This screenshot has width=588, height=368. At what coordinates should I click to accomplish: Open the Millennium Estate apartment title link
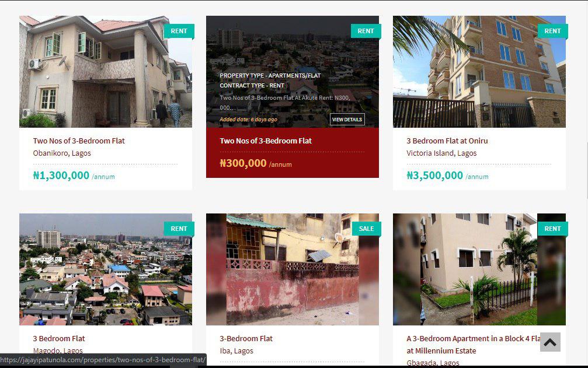coord(473,345)
